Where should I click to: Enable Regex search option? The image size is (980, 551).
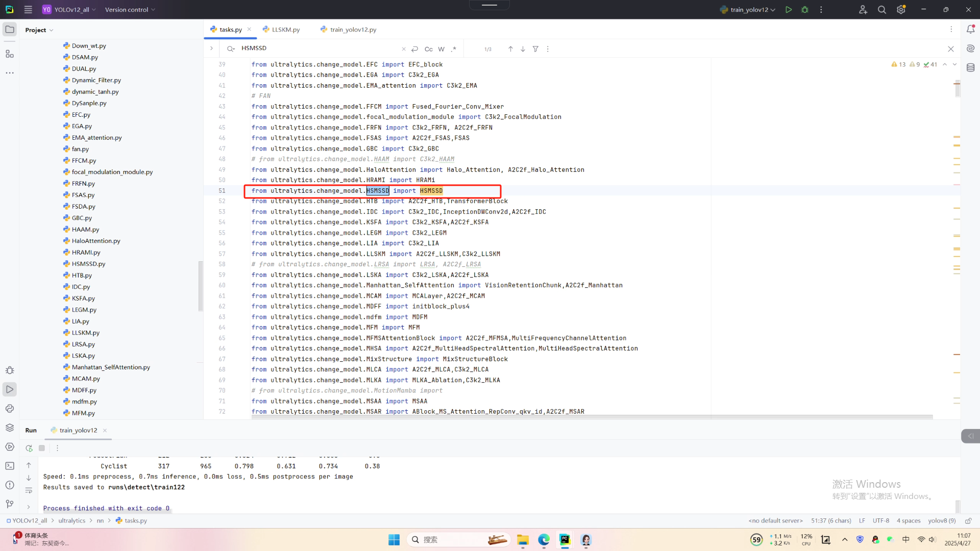pos(454,49)
